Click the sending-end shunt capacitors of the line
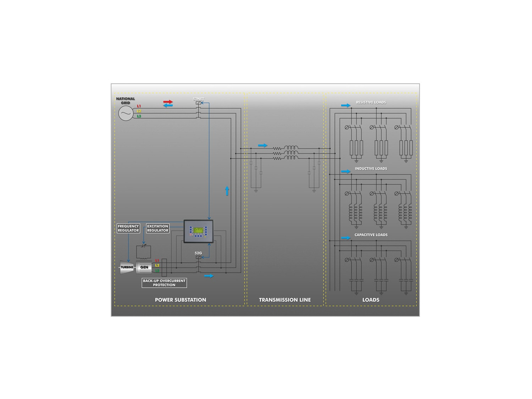The height and width of the screenshot is (399, 532). [256, 168]
